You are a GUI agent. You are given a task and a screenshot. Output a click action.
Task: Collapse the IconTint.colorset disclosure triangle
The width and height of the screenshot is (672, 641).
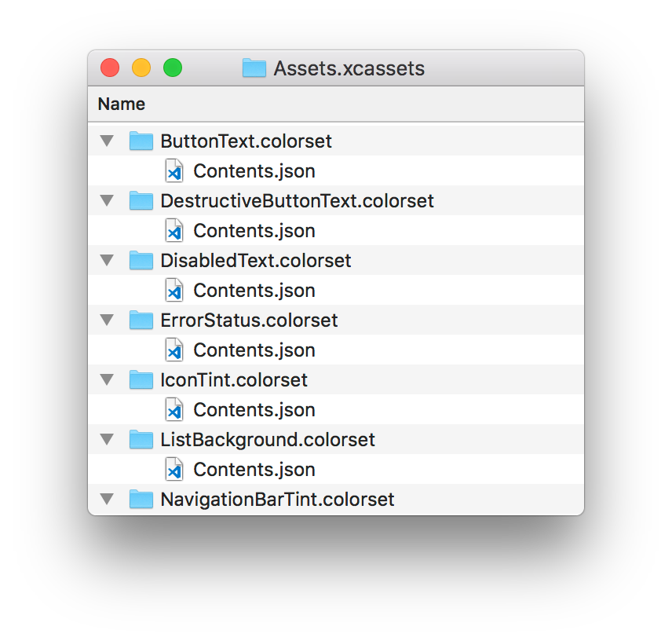(x=108, y=380)
